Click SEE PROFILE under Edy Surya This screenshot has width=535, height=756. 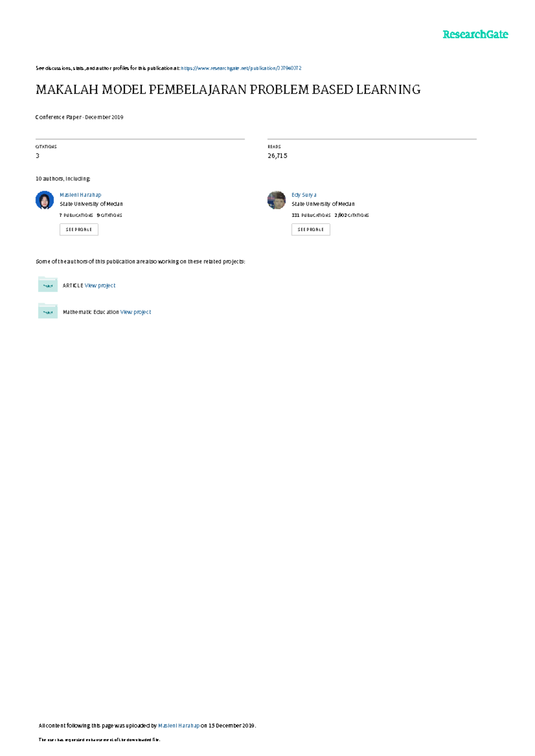coord(311,229)
